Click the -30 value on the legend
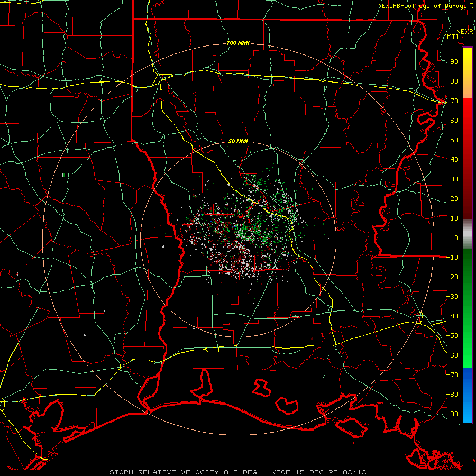Image resolution: width=476 pixels, height=476 pixels. click(452, 297)
